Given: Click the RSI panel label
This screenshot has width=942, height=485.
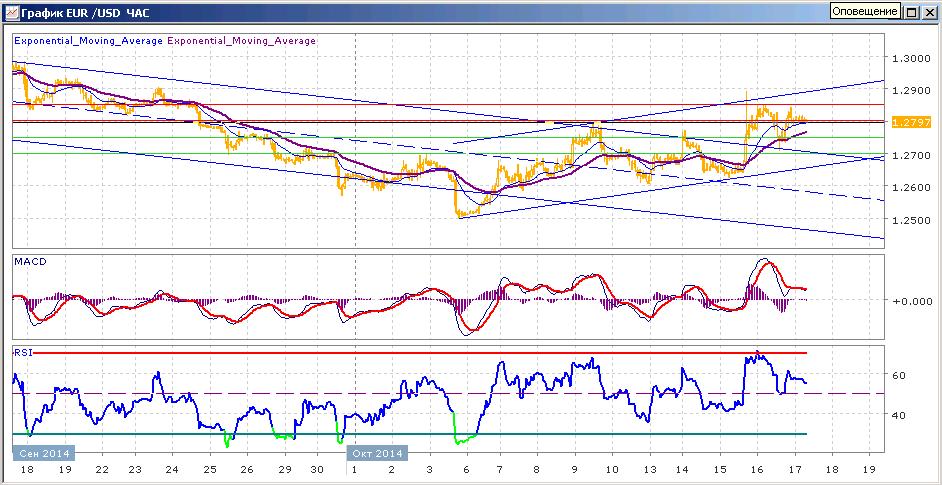Looking at the screenshot, I should (22, 352).
